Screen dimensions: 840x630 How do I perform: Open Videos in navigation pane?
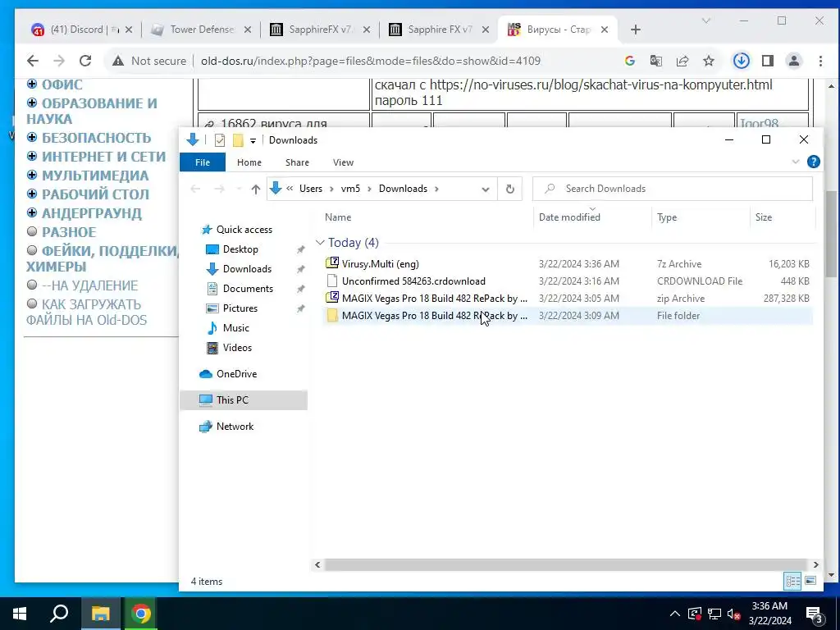[237, 348]
